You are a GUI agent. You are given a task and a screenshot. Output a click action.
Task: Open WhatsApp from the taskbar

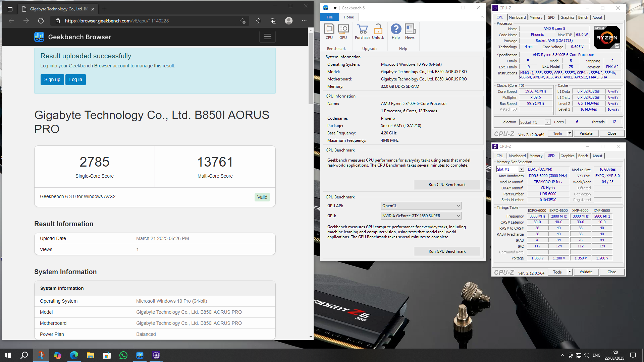[x=123, y=355]
